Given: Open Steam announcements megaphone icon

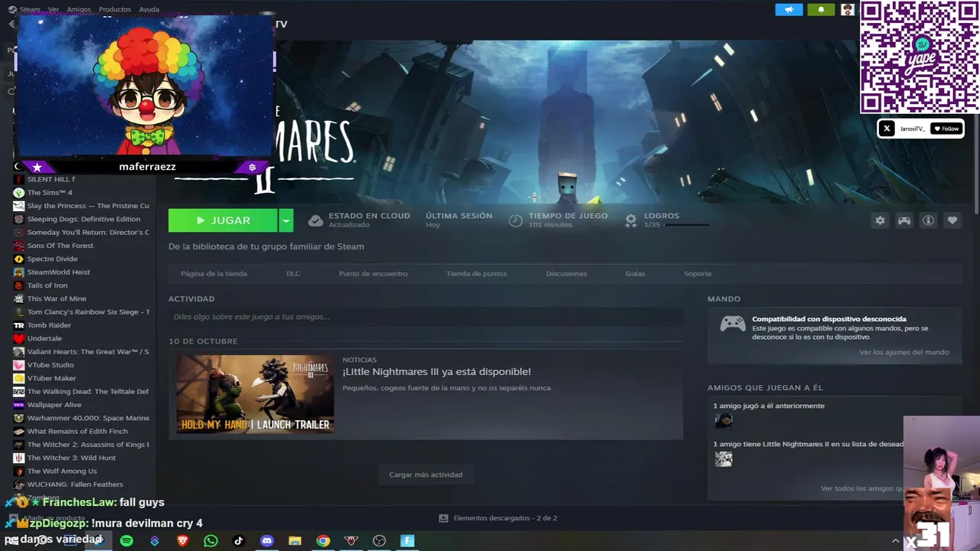Looking at the screenshot, I should point(789,10).
